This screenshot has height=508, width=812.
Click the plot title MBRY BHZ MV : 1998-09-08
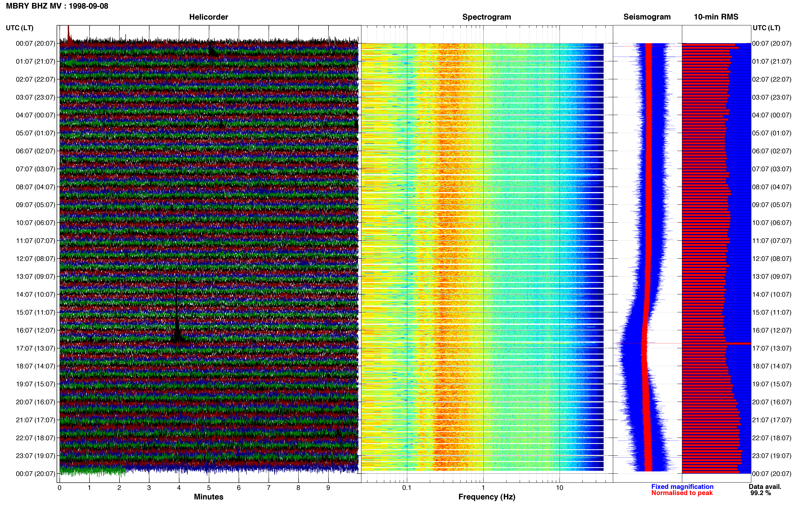[57, 6]
